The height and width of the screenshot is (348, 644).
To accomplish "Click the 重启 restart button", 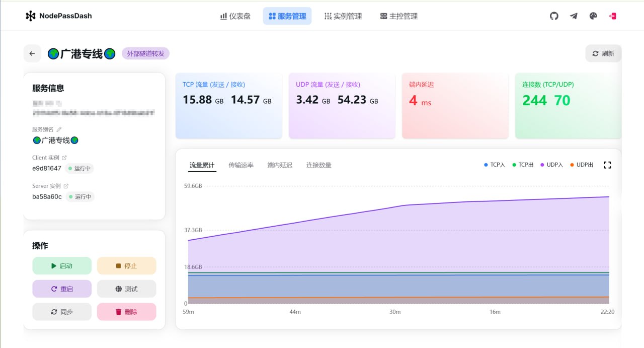I will tap(62, 289).
